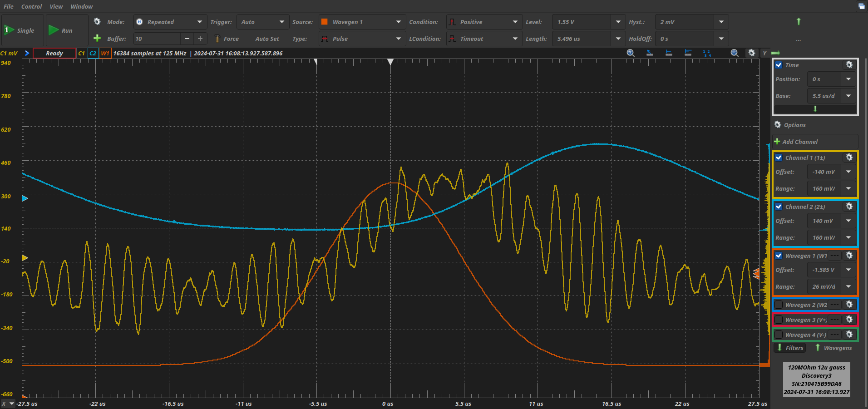868x409 pixels.
Task: Toggle the W1 channel label tab
Action: point(105,53)
